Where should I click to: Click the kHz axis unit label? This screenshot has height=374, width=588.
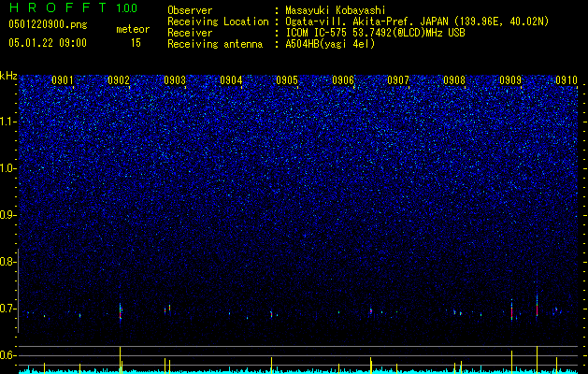(8, 76)
